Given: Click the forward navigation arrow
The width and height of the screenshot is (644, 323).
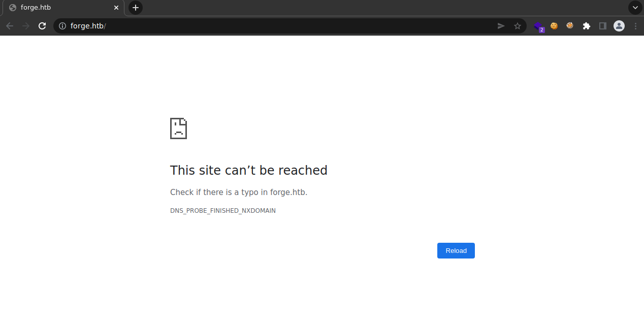Looking at the screenshot, I should [x=26, y=26].
